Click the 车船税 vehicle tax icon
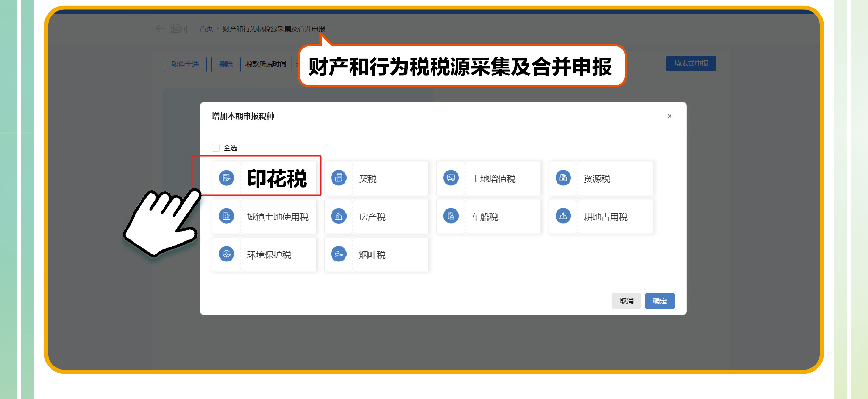 (451, 216)
